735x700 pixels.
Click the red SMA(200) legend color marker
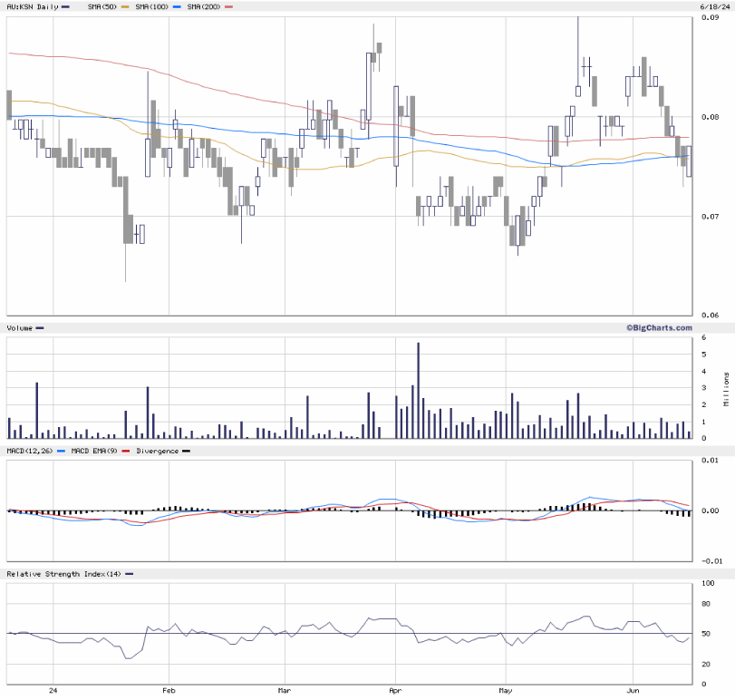[x=228, y=7]
